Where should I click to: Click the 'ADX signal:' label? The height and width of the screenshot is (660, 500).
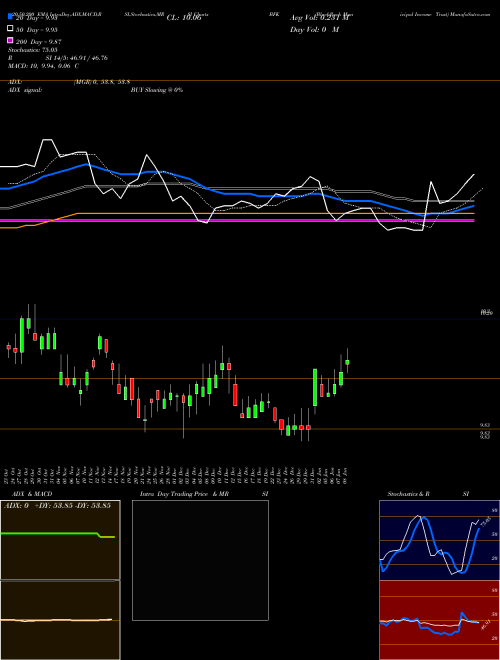(25, 90)
